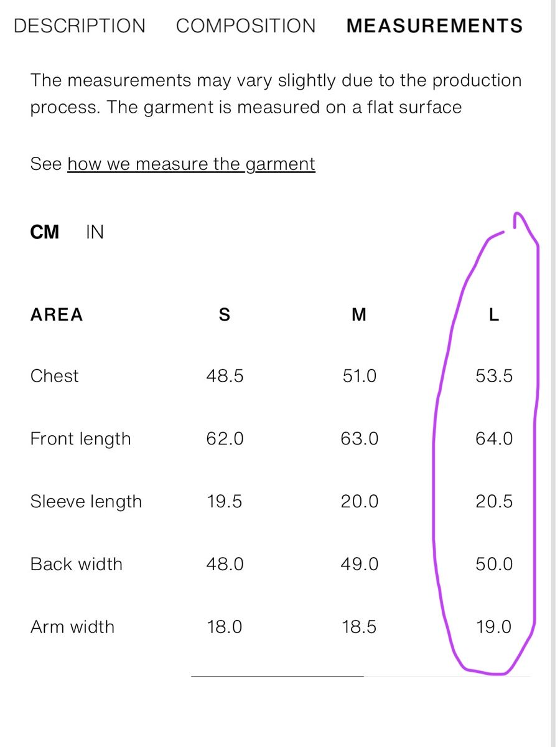560x747 pixels.
Task: Click the horizontal table scroll indicator line
Action: pyautogui.click(x=278, y=675)
